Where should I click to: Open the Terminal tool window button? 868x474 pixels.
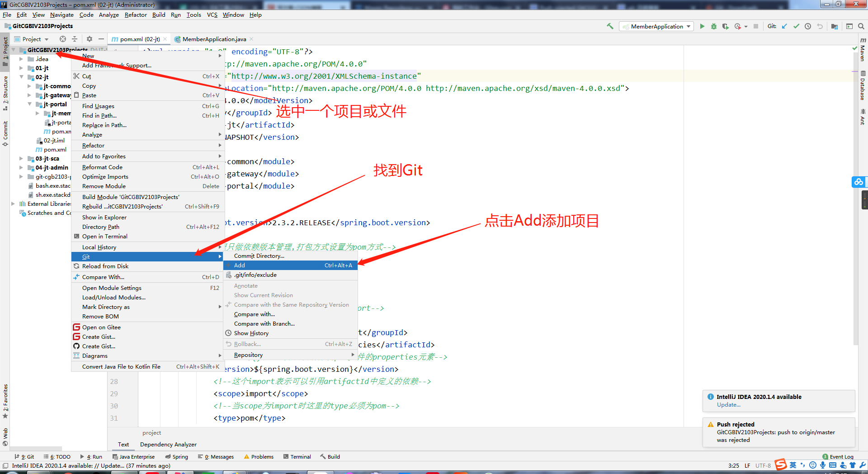coord(297,457)
